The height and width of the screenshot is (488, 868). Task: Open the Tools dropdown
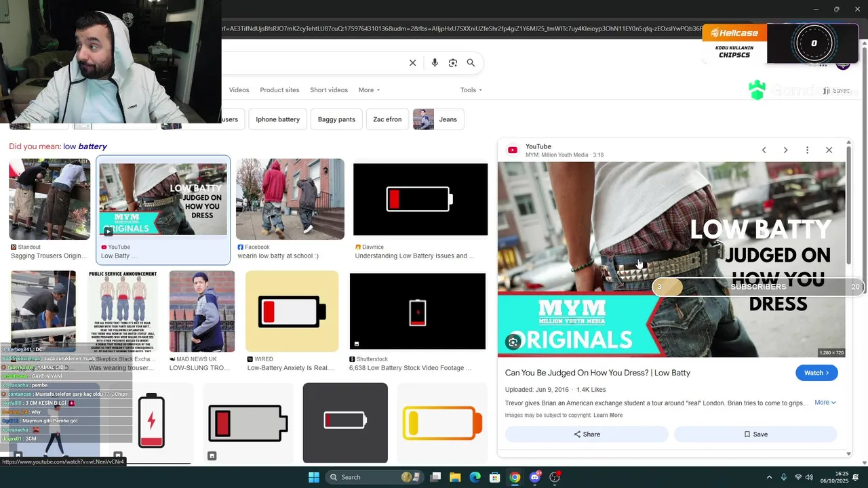coord(471,90)
